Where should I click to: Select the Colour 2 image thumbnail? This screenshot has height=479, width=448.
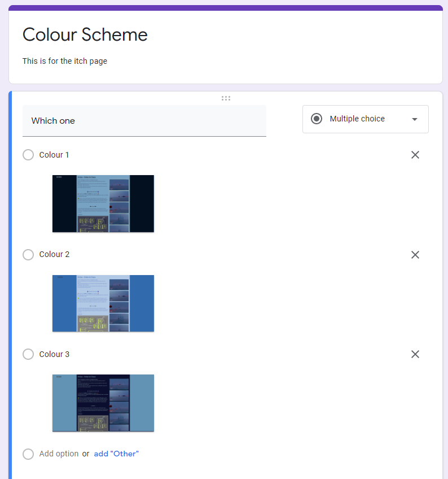[x=103, y=303]
